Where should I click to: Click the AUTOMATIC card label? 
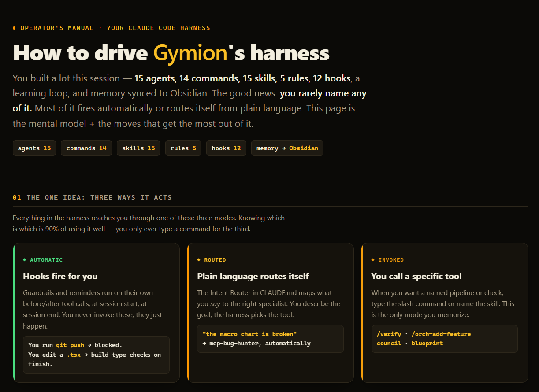[x=46, y=260]
